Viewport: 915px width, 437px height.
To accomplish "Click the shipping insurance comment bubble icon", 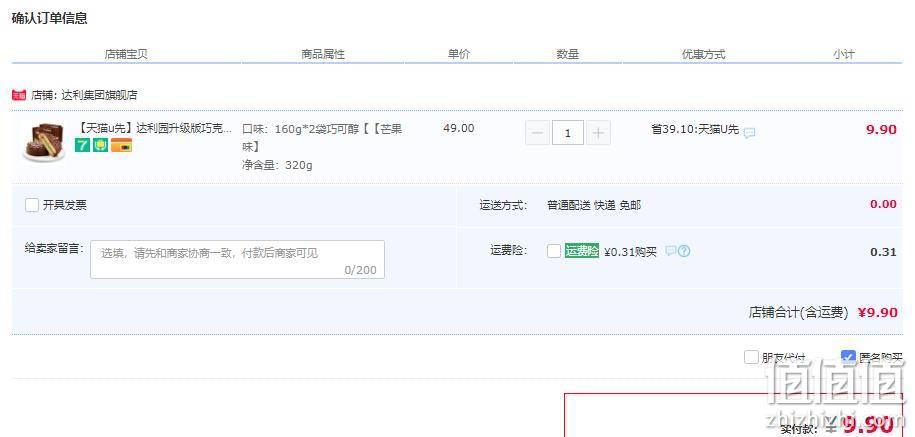I will click(x=671, y=251).
